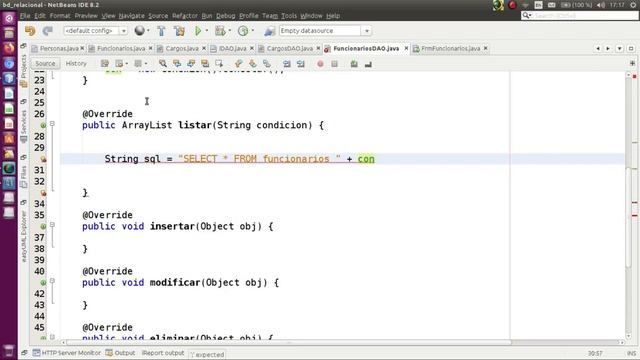The width and height of the screenshot is (640, 360).
Task: Open the Profile Project dropdown arrow
Action: (253, 31)
